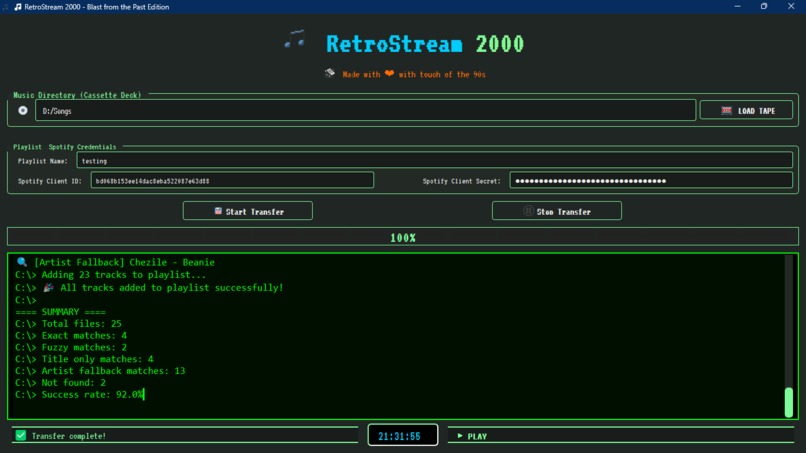Viewport: 806px width, 453px height.
Task: Click into the Spotify Client ID field
Action: click(232, 180)
